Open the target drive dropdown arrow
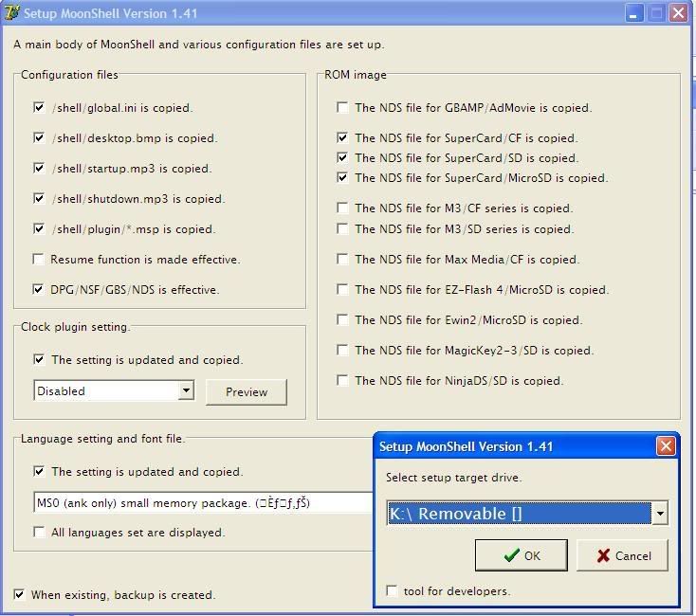 pyautogui.click(x=660, y=514)
